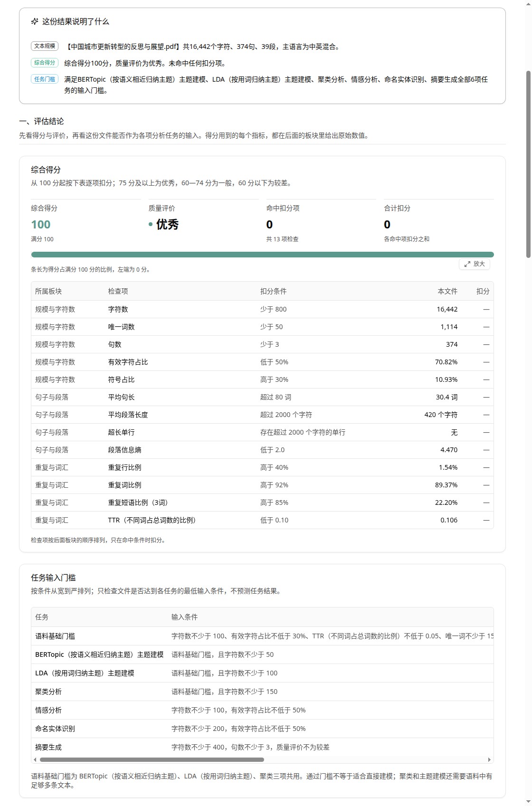Click the 文本规模 tag
This screenshot has height=806, width=532.
(x=45, y=46)
